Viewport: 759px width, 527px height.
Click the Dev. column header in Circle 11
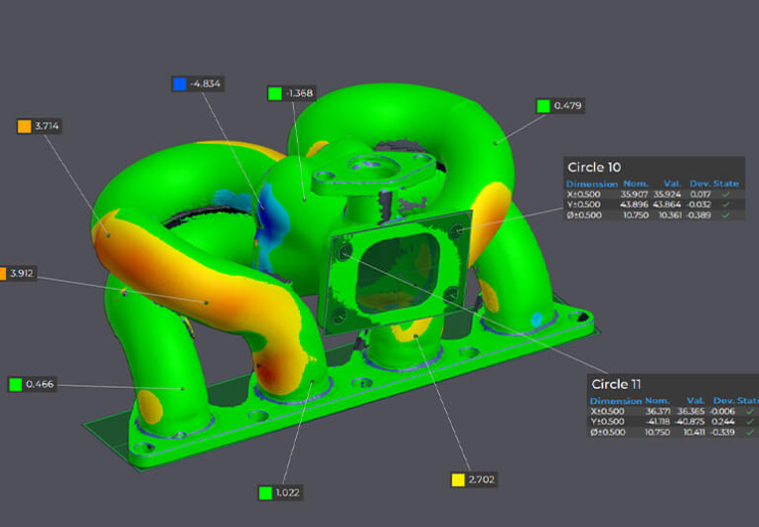tap(723, 400)
